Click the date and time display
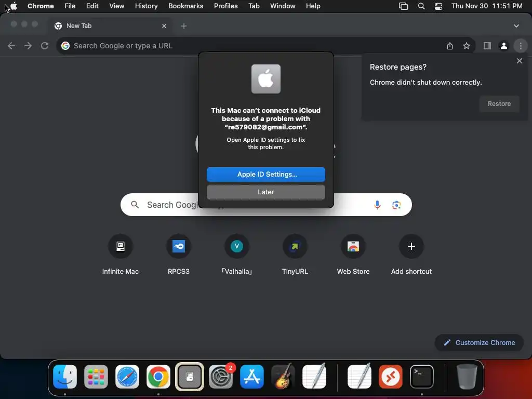The width and height of the screenshot is (532, 399). click(x=487, y=6)
